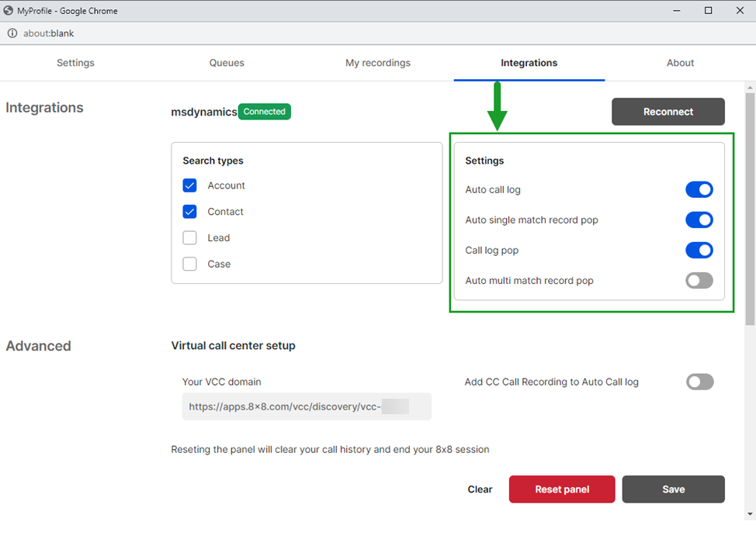Minimize the MyProfile Chrome window
The height and width of the screenshot is (543, 756).
677,11
